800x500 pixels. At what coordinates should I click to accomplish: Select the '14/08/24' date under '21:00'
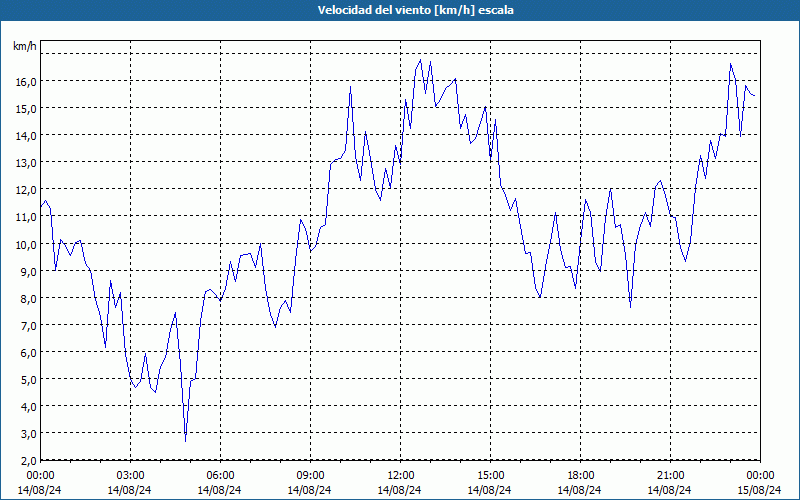[670, 490]
